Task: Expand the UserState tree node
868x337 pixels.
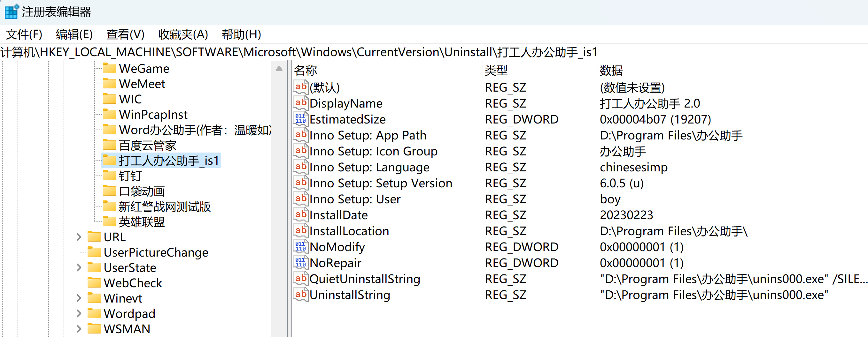Action: 79,267
